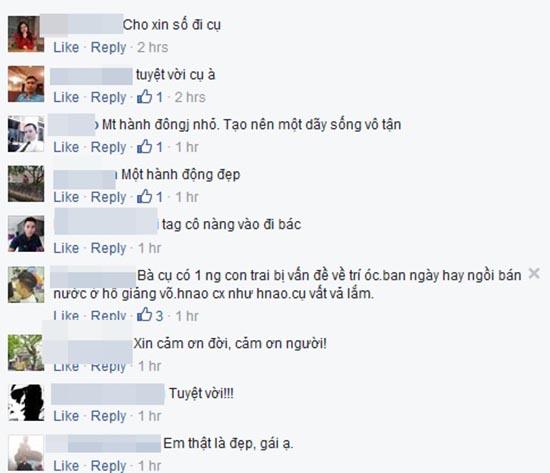550x473 pixels.
Task: Click the thumbs-up count on 'tuyệt vời cụ à'
Action: point(160,97)
